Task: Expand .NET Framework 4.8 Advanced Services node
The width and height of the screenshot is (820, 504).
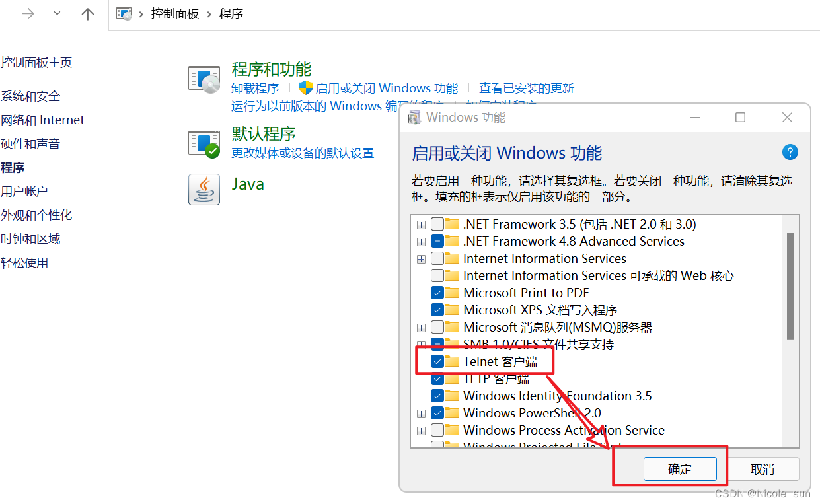Action: pos(421,242)
